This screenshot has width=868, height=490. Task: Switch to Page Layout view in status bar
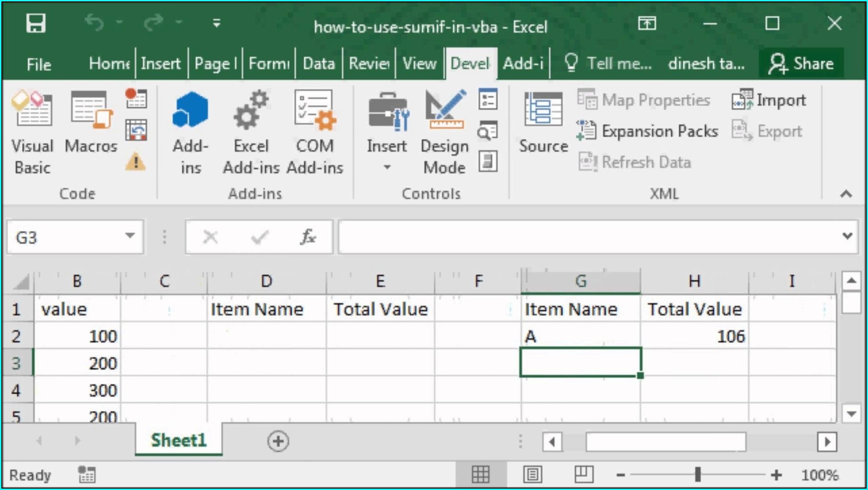(532, 473)
